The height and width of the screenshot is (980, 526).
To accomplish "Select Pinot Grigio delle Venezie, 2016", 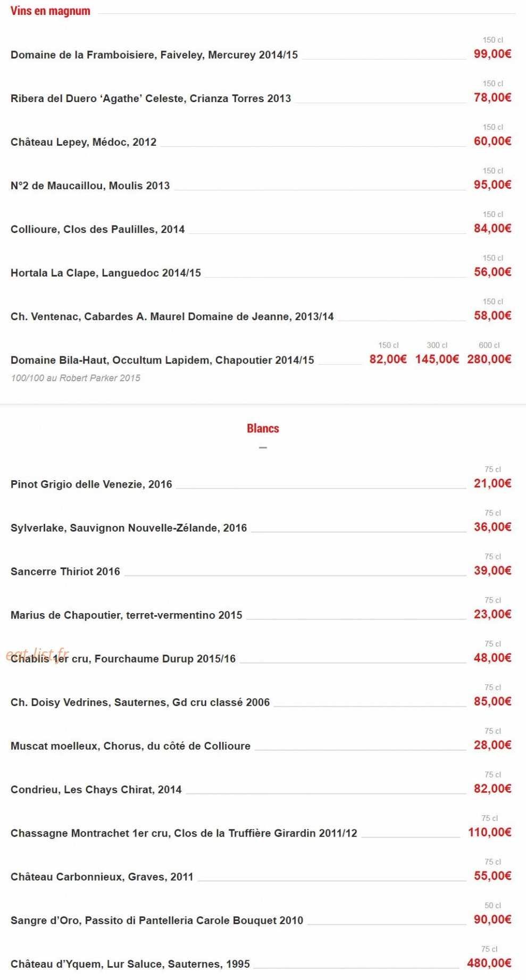I will click(x=91, y=484).
